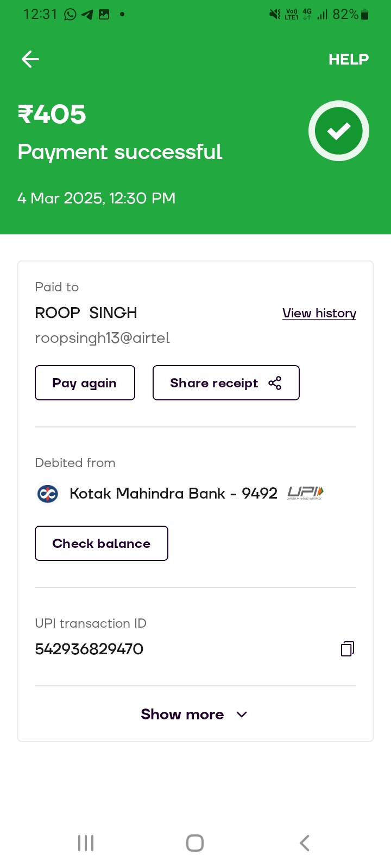
Task: Tap the Android system back button
Action: point(305,843)
